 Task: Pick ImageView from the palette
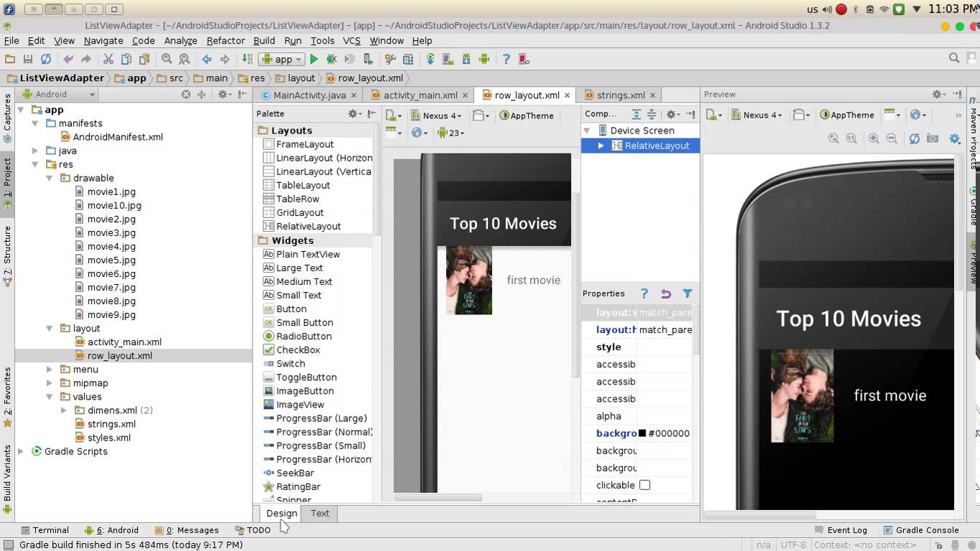click(294, 405)
